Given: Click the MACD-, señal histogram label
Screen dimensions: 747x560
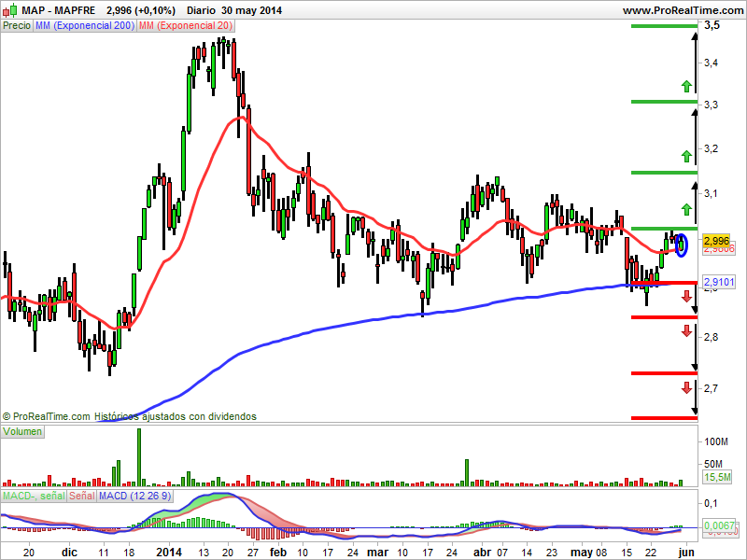Looking at the screenshot, I should click(34, 496).
